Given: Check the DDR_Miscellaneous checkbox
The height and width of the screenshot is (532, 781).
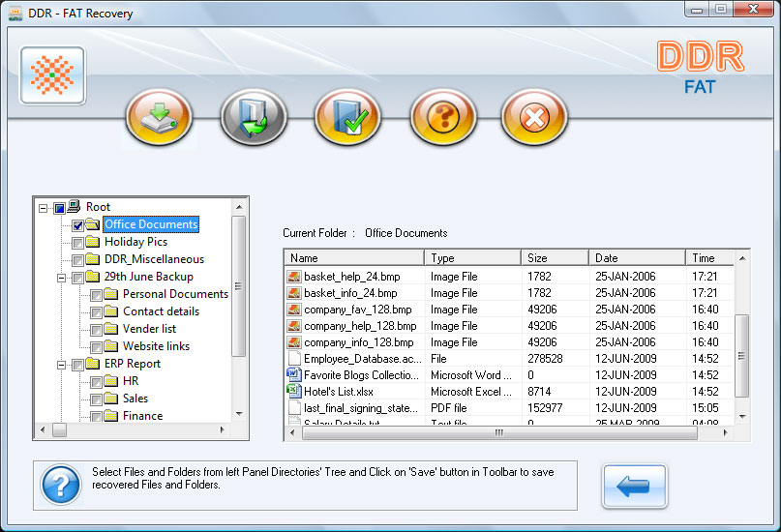Looking at the screenshot, I should tap(77, 260).
